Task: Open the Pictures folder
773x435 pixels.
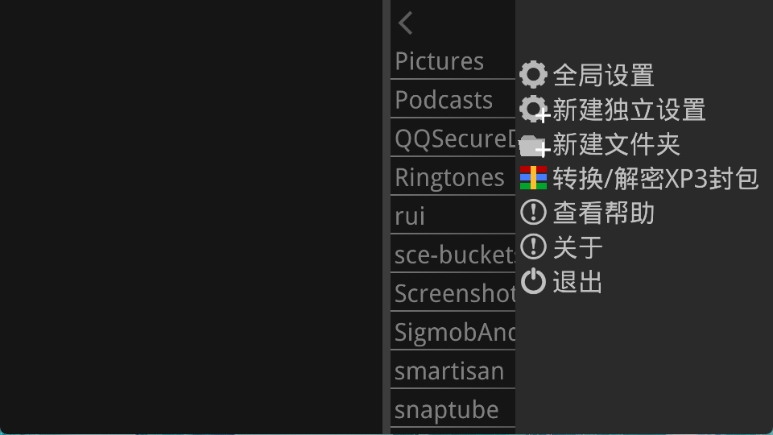Action: tap(440, 61)
